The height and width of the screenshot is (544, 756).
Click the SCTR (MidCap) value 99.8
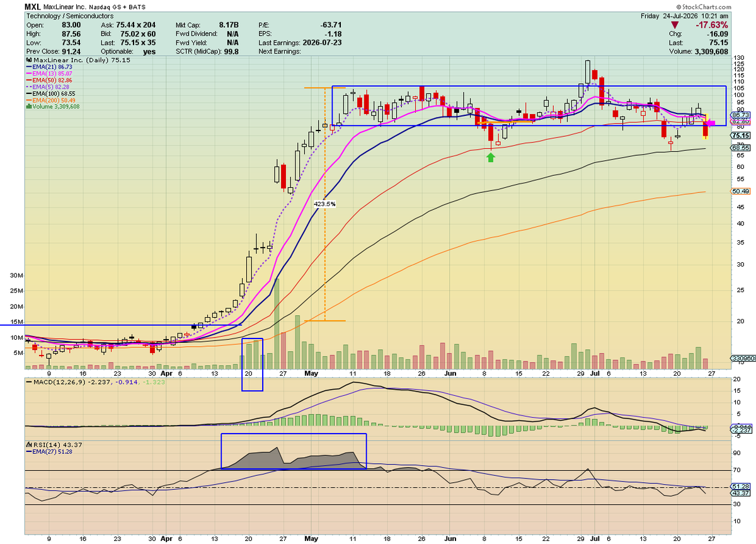pos(232,52)
